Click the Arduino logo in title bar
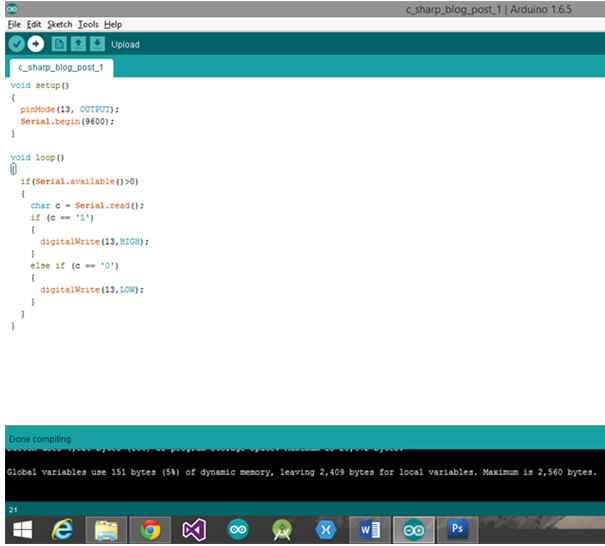Viewport: 605px width, 546px height. click(12, 8)
